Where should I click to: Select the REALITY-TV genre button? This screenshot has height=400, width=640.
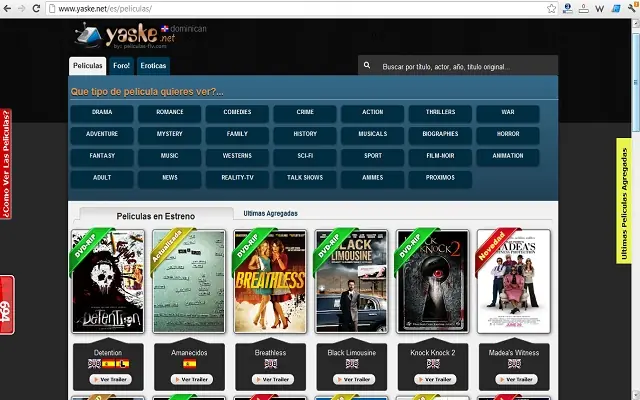click(x=237, y=179)
